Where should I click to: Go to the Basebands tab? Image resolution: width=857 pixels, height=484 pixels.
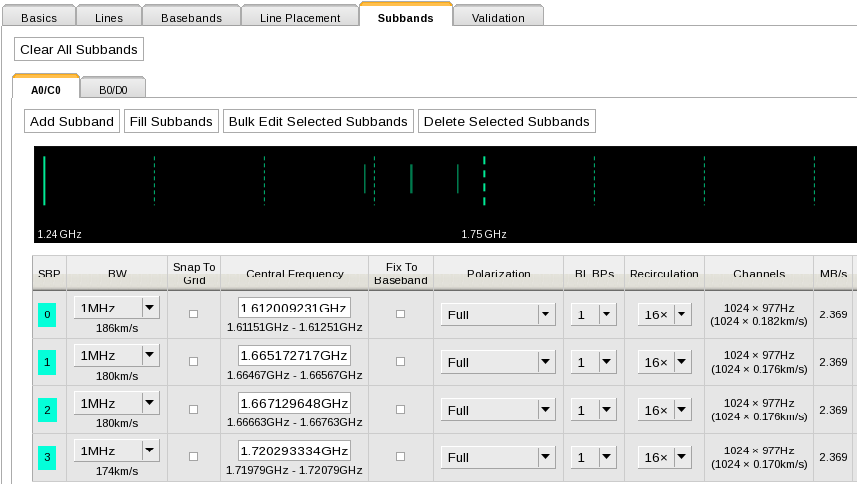click(191, 18)
